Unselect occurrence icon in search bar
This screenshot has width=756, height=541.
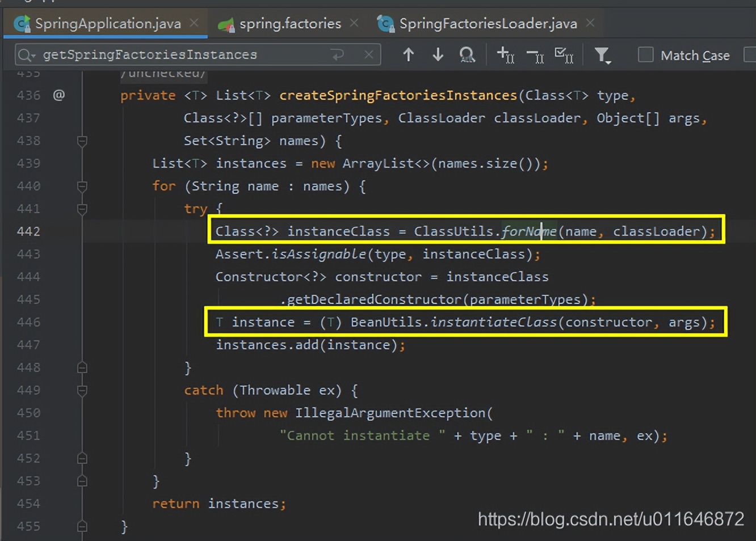coord(535,55)
